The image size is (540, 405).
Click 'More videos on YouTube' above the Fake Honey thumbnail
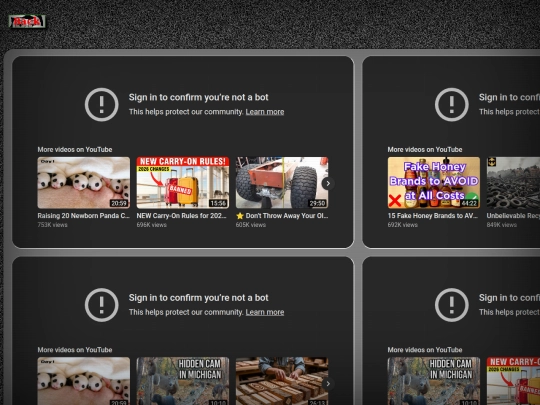pyautogui.click(x=425, y=149)
